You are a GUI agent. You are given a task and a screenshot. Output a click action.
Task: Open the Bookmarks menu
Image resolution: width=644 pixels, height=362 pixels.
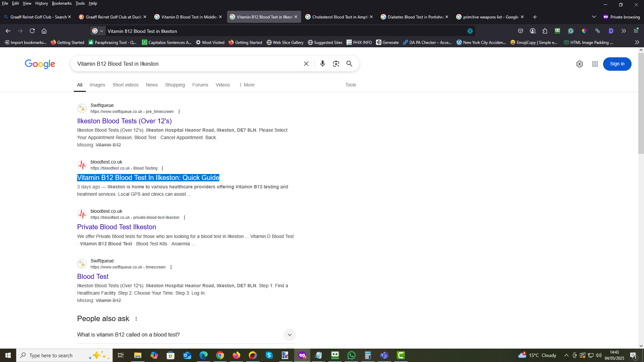62,3
